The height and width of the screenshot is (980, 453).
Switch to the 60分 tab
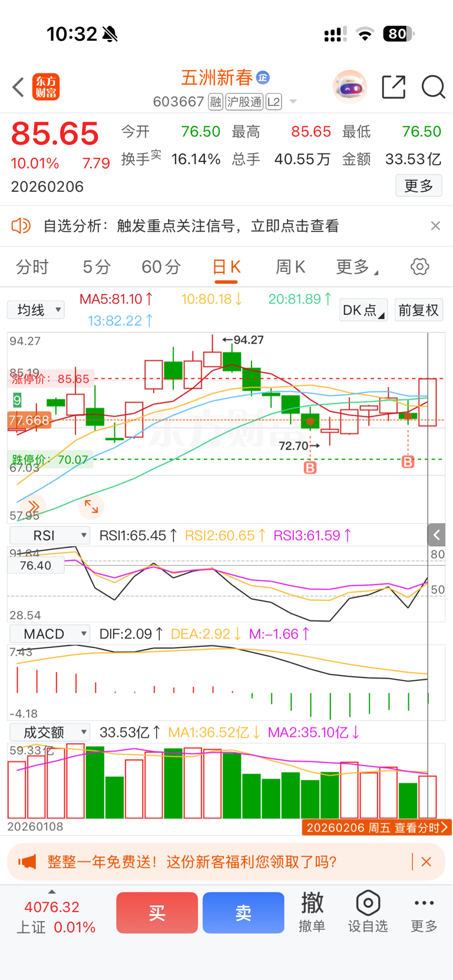click(x=161, y=267)
